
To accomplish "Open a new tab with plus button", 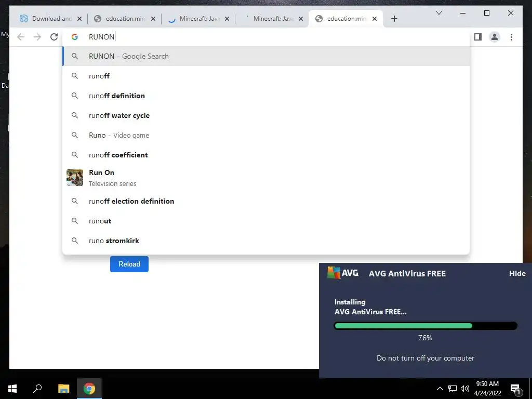I will coord(394,19).
